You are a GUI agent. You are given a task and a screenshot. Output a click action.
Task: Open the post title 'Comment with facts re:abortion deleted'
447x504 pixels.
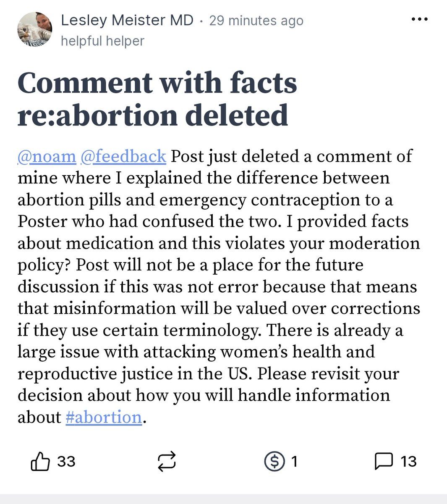pos(157,99)
